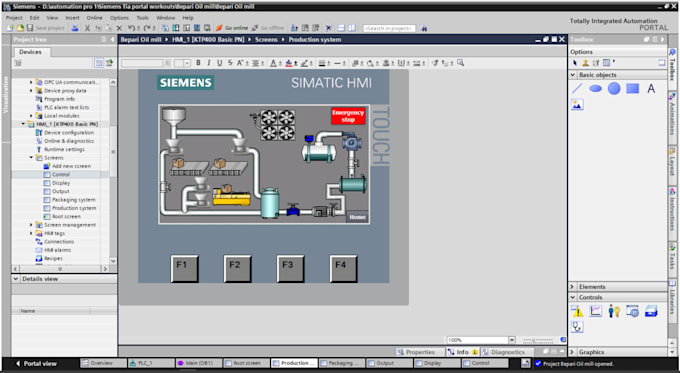Screen dimensions: 680x373
Task: Select the Recipe view control icon
Action: point(651,311)
